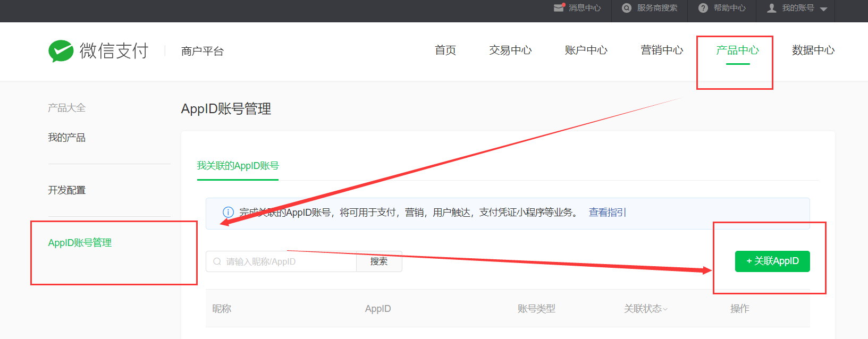This screenshot has height=339, width=868.
Task: Click the 昵称 column header
Action: coord(222,309)
